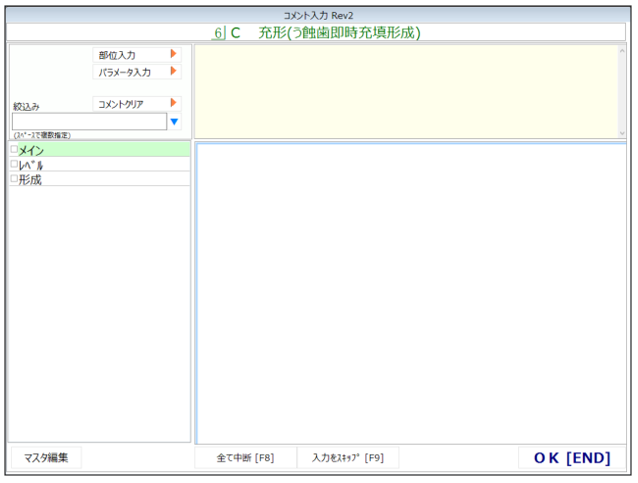Image resolution: width=638 pixels, height=483 pixels.
Task: Click the orange arrow beside パラメータ入力
Action: click(x=173, y=72)
